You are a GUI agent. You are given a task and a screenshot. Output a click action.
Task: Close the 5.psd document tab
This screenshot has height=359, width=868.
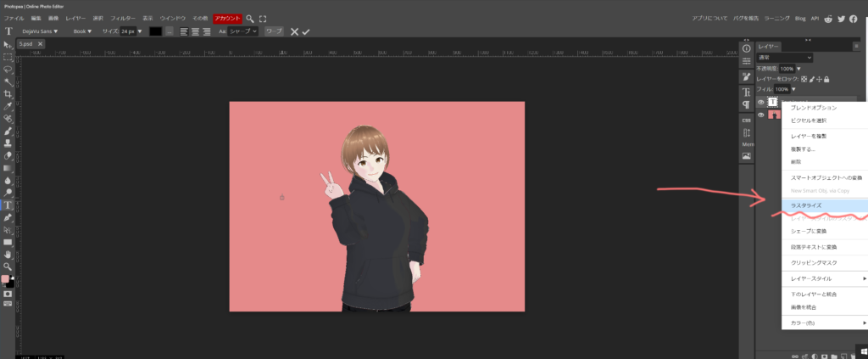[x=40, y=43]
